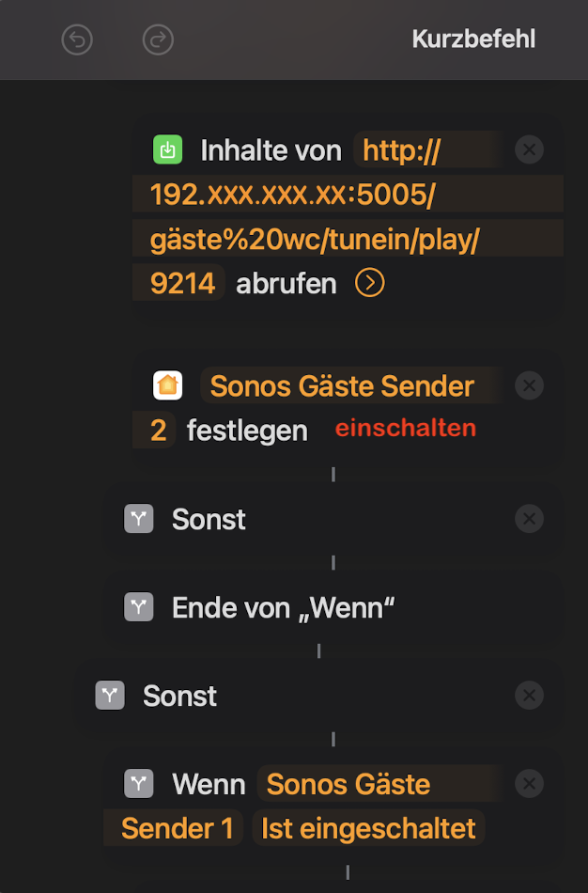Click the first Sonst branch icon
The image size is (588, 893).
coord(139,519)
